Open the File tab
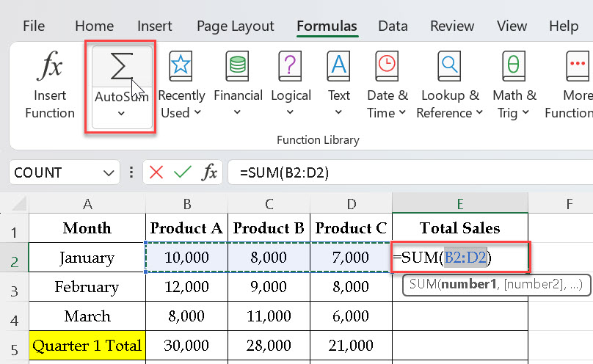Image resolution: width=593 pixels, height=364 pixels. (34, 26)
